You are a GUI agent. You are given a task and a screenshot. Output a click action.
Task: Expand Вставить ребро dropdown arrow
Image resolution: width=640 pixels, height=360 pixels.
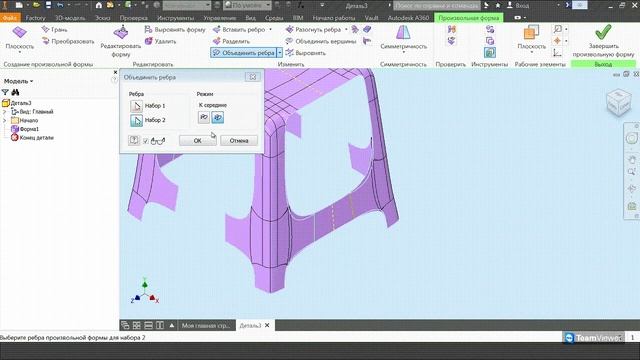[270, 29]
